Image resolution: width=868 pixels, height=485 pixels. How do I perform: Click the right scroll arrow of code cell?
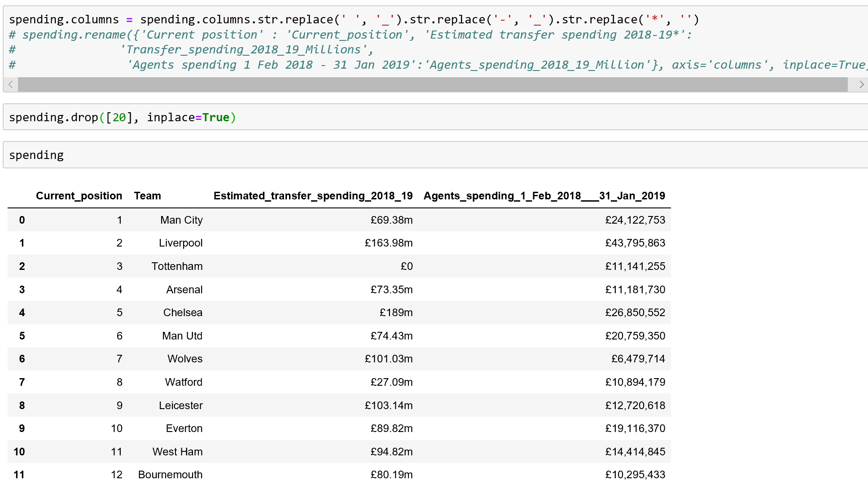click(861, 84)
